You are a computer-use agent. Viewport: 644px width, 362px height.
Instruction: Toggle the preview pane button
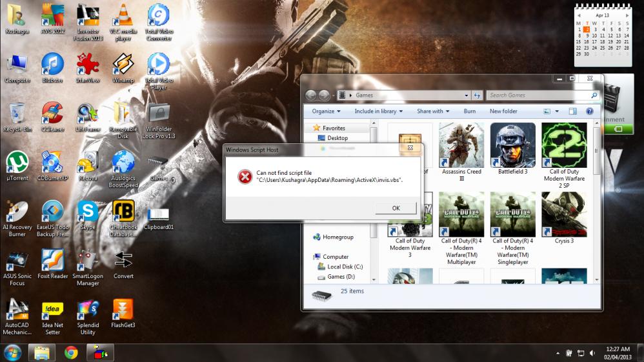coord(572,112)
